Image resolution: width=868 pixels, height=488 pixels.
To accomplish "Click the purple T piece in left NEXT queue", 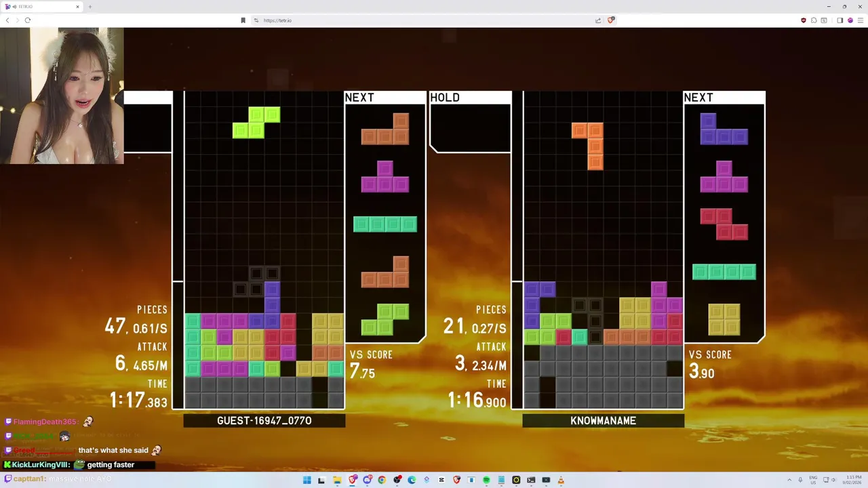I will 385,176.
